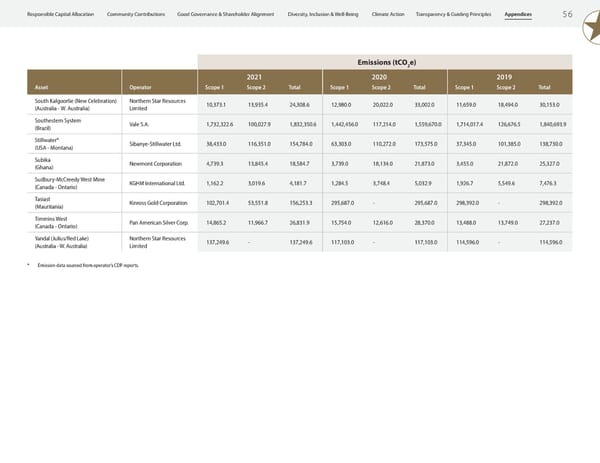Click Tasiast 2020 total 295,687.0
The height and width of the screenshot is (463, 600).
(426, 203)
